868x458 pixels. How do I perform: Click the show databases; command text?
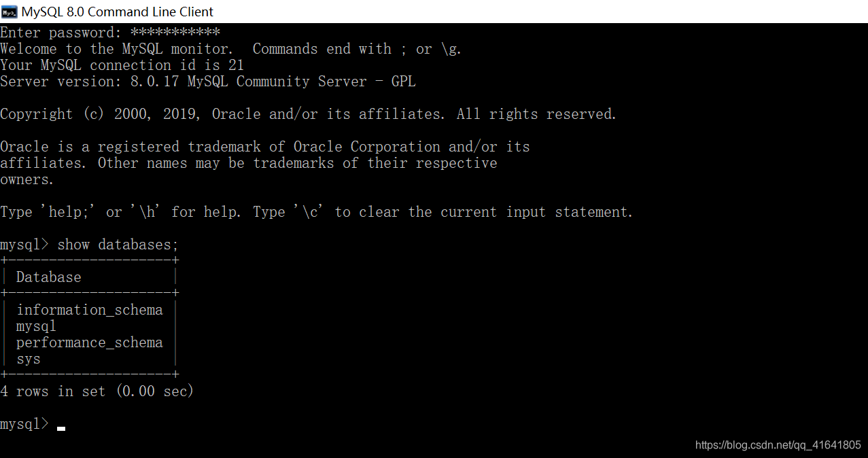tap(118, 245)
